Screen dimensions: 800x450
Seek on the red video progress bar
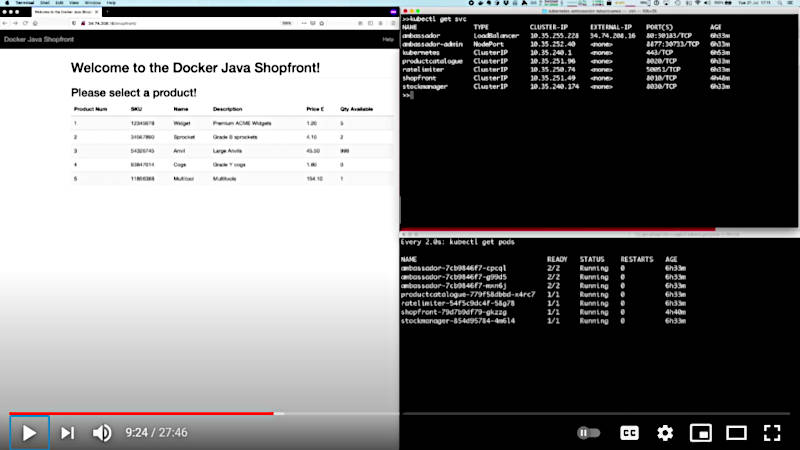pyautogui.click(x=141, y=413)
